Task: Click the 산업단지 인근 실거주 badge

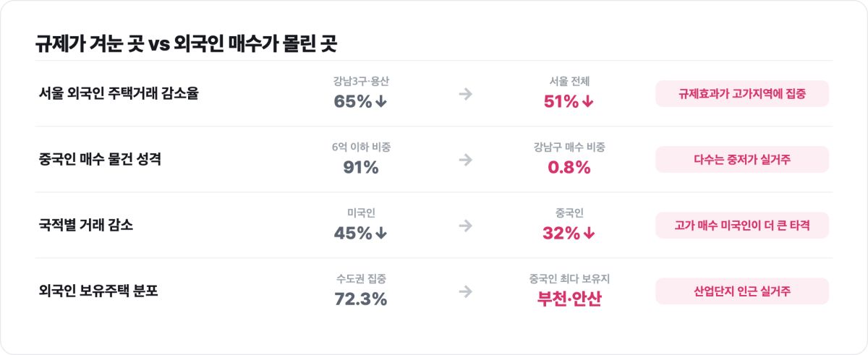Action: click(742, 291)
